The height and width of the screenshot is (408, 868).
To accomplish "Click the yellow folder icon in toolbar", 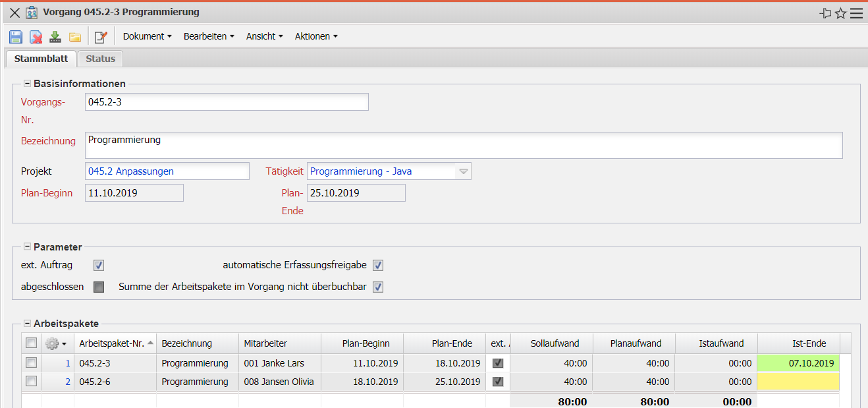I will pos(75,37).
